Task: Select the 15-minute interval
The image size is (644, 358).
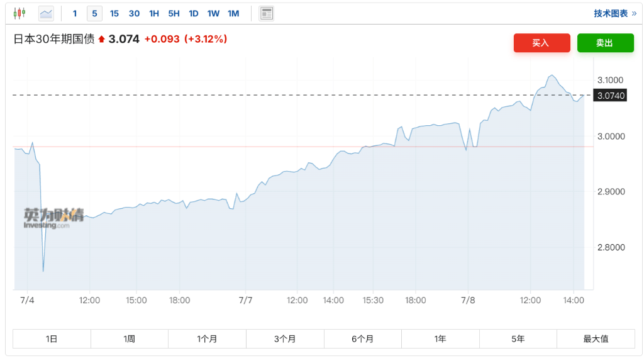Action: click(114, 13)
